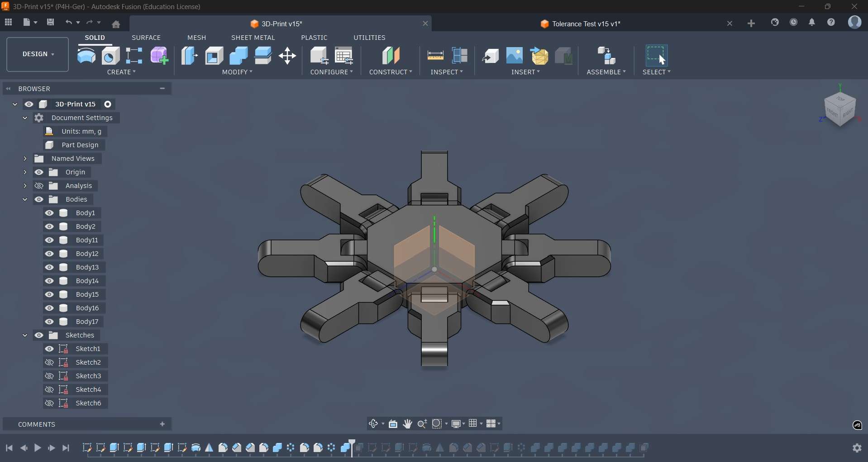This screenshot has height=462, width=868.
Task: Click the Interference inspect icon
Action: click(x=460, y=56)
